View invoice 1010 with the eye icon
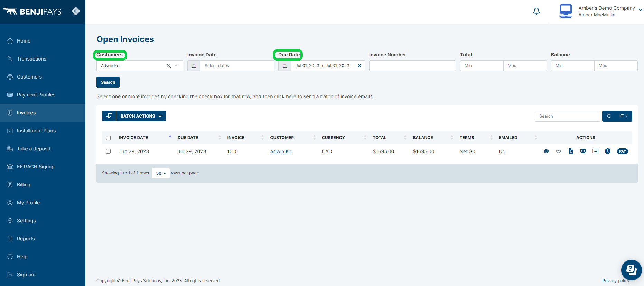Viewport: 644px width, 286px height. pyautogui.click(x=546, y=151)
